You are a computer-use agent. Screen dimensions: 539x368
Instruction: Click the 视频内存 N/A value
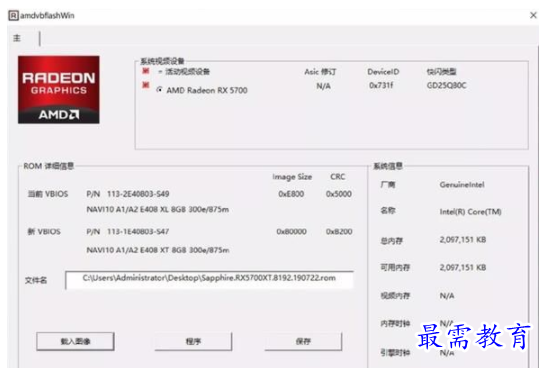coord(447,295)
